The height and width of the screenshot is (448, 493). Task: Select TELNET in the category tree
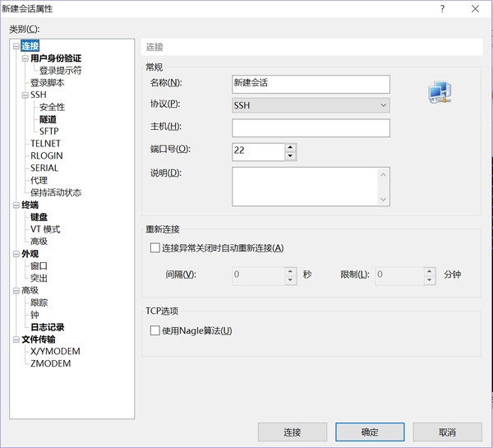45,144
